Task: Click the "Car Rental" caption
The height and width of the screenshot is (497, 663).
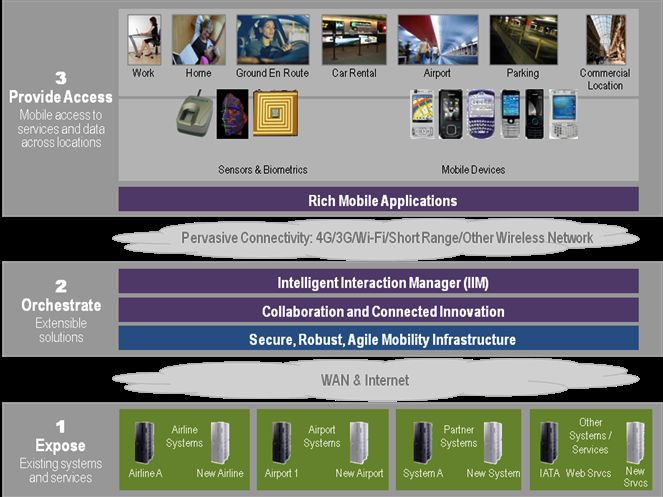Action: click(354, 73)
